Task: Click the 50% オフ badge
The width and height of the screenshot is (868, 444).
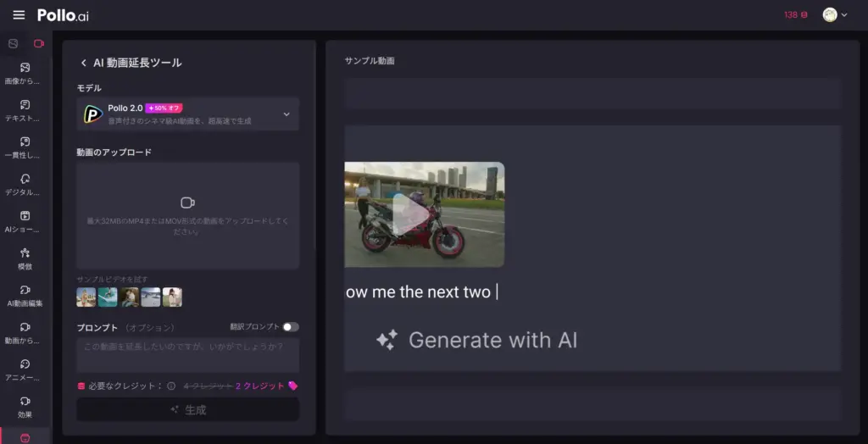Action: [164, 108]
